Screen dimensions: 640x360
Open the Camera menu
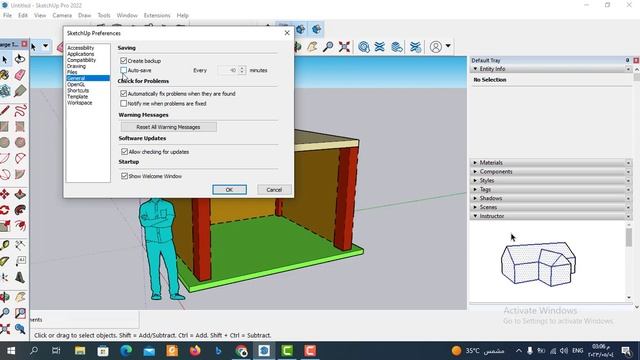click(x=62, y=15)
